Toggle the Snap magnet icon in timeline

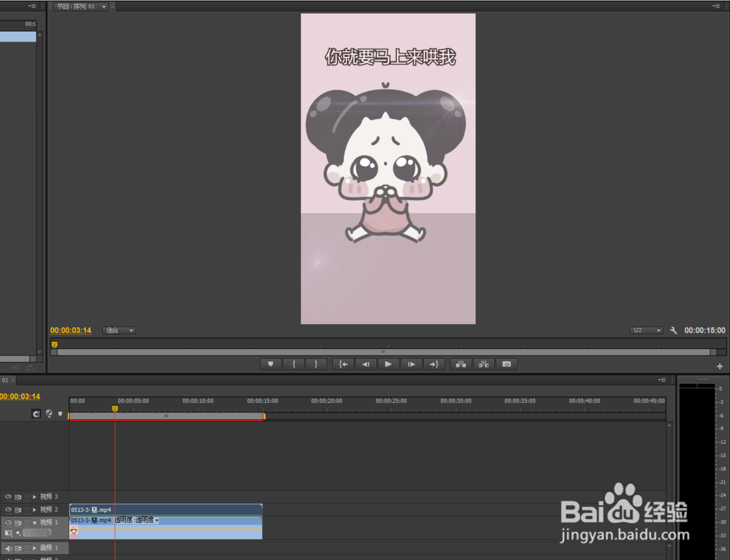pos(36,413)
